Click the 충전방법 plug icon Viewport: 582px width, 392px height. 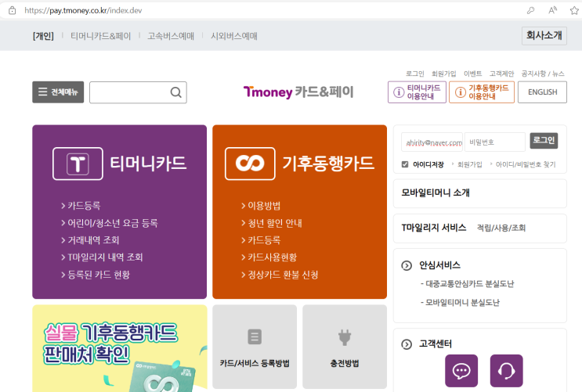point(345,337)
